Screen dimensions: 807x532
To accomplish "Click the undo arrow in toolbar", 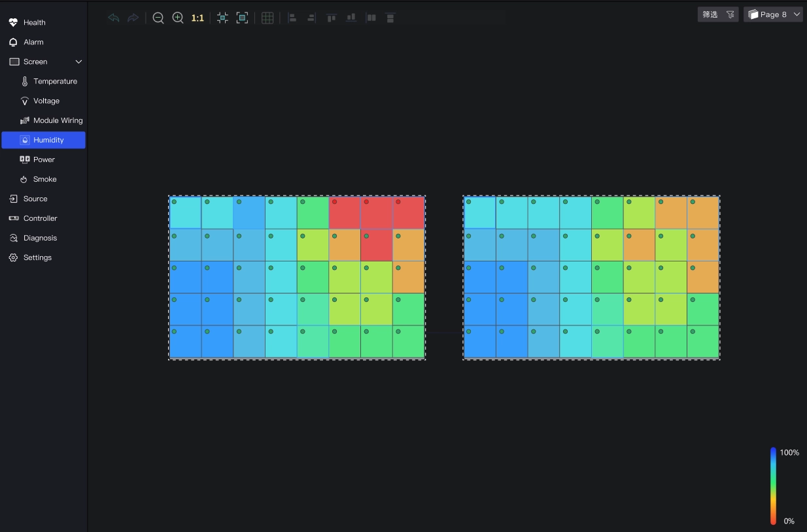I will (114, 18).
